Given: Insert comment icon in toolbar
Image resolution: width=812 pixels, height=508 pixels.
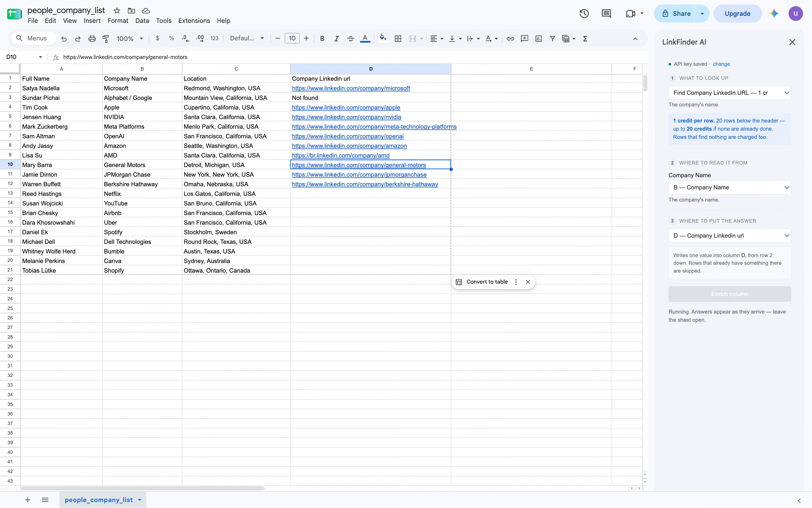Looking at the screenshot, I should 524,39.
